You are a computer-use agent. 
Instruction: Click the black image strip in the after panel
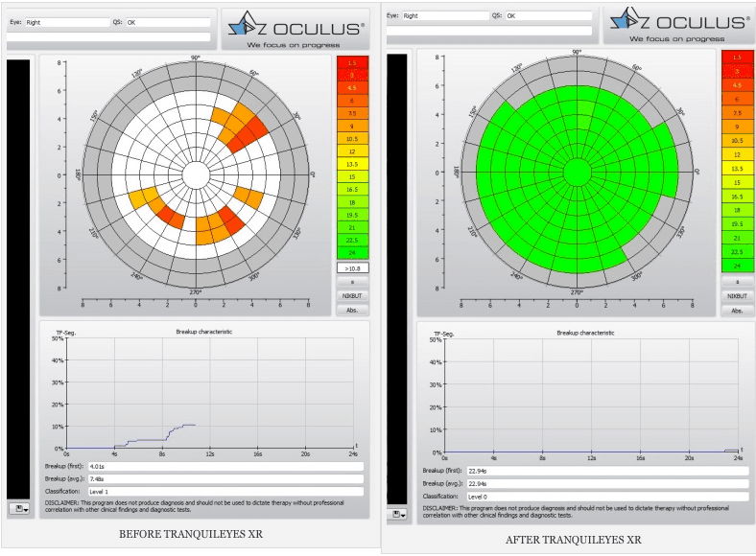click(397, 280)
